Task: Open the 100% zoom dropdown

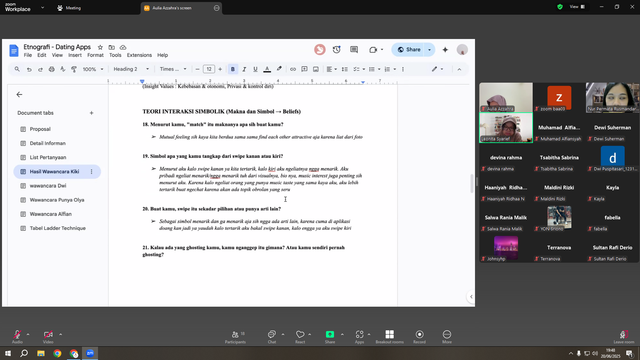Action: point(93,69)
